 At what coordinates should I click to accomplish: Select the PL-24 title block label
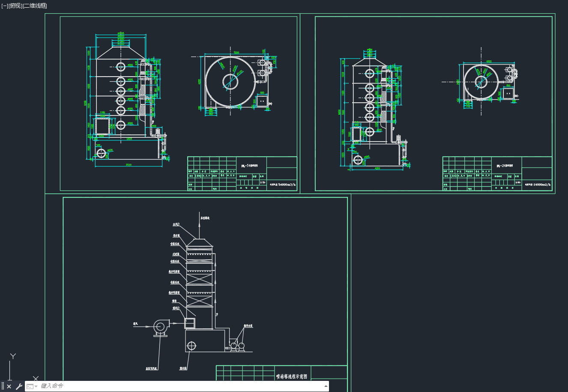tap(505, 166)
